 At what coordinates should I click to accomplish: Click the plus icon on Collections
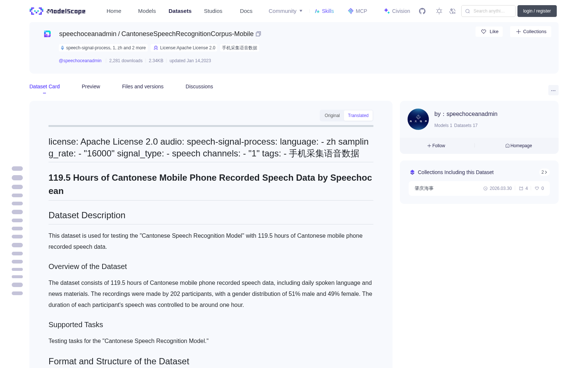[x=519, y=32]
